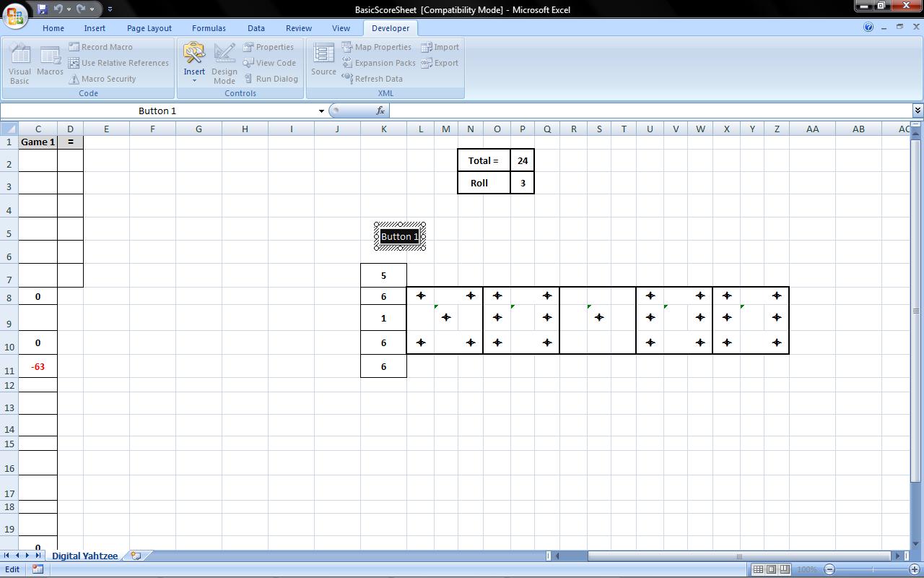
Task: Click the Insert Worksheet tab icon
Action: (x=136, y=556)
